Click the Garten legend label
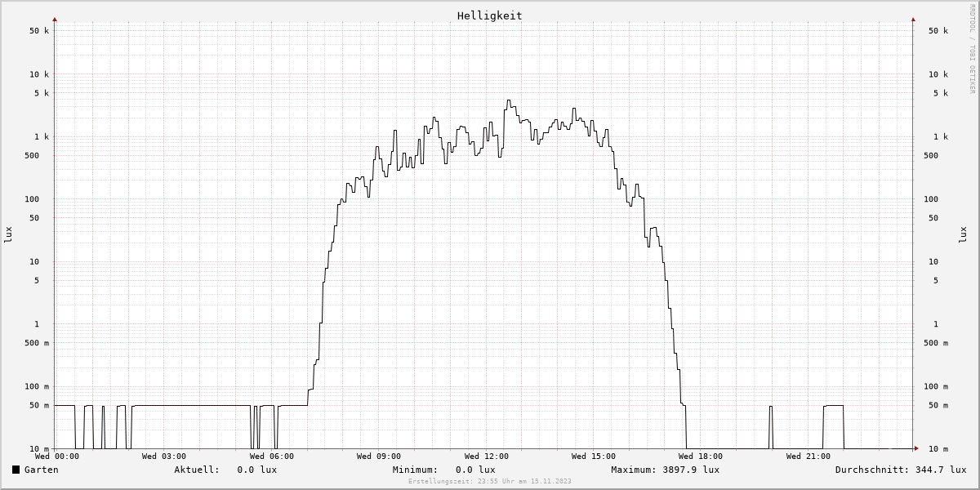 point(41,470)
